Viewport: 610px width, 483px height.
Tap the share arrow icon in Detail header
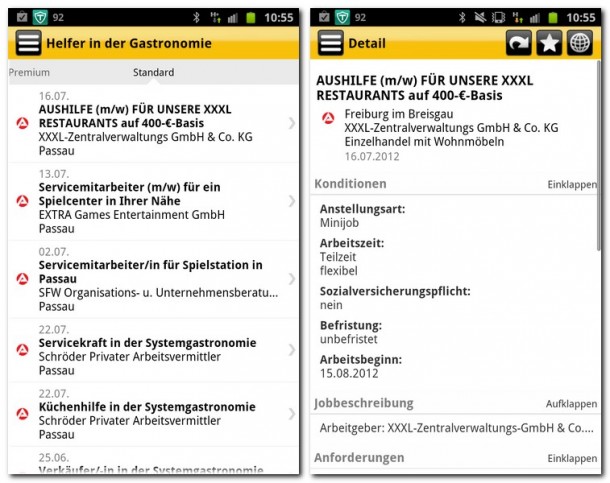click(520, 43)
